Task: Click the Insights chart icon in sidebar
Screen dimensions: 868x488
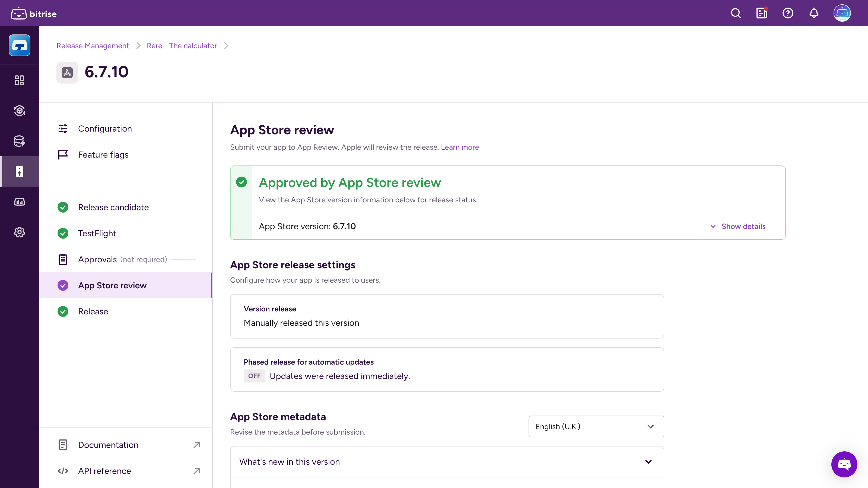Action: coord(20,202)
